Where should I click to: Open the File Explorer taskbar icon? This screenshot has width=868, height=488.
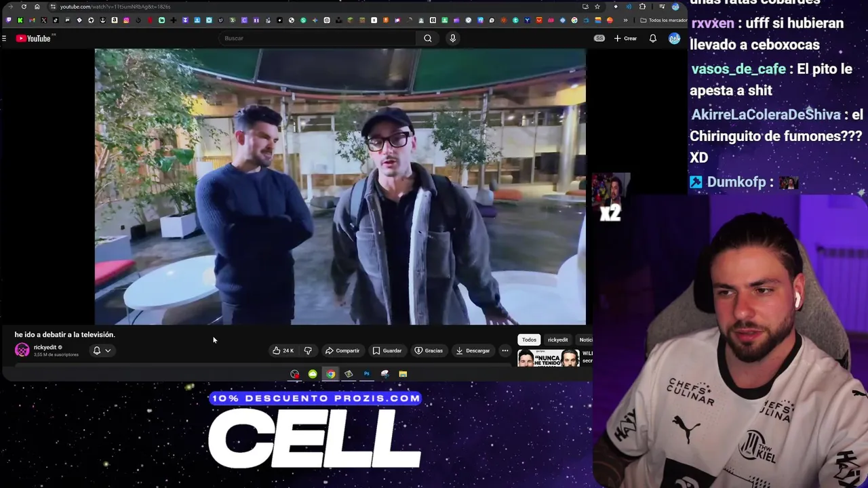pyautogui.click(x=403, y=374)
